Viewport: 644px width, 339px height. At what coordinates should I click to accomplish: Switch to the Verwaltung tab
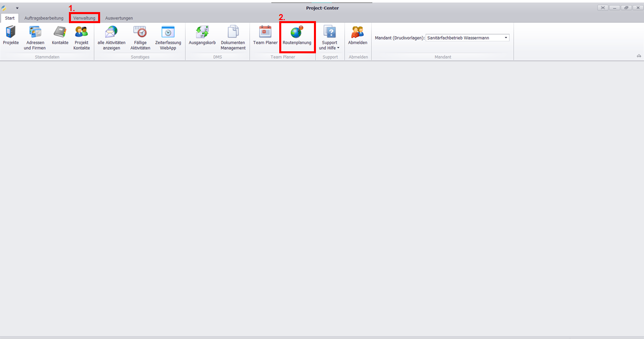pos(84,18)
